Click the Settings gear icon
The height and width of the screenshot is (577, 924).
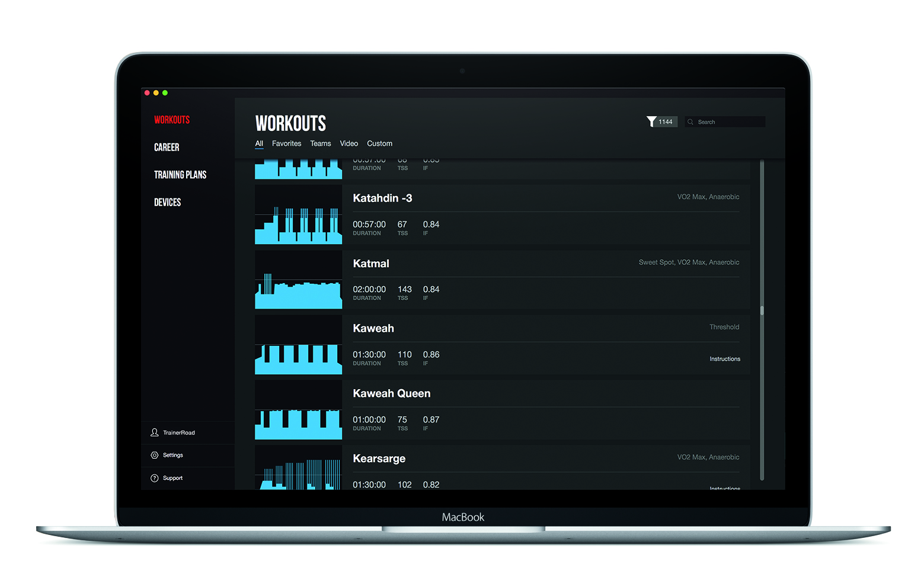pos(155,455)
